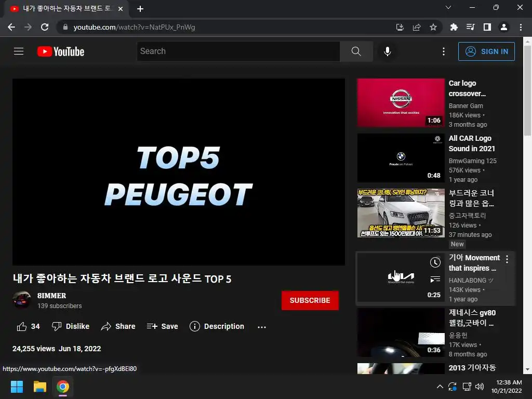Open the Chrome three-dot menu
The height and width of the screenshot is (399, 532).
(521, 27)
